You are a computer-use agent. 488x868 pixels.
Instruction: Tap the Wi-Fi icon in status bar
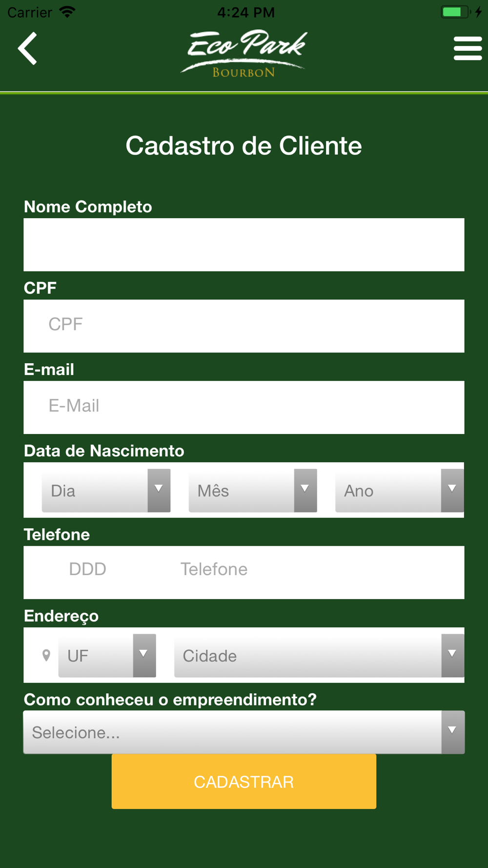(67, 12)
